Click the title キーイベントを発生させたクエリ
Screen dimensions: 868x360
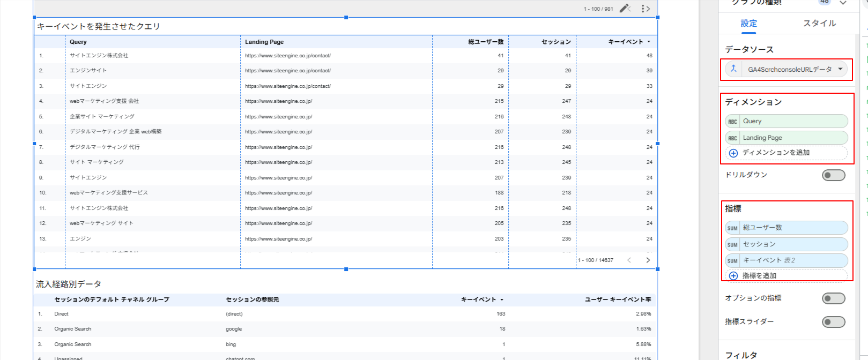coord(98,26)
